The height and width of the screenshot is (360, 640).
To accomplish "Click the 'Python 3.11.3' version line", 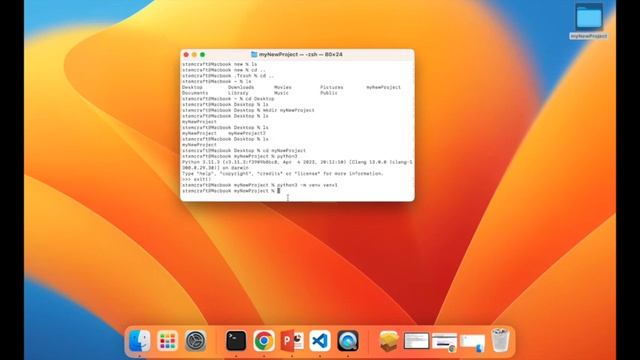I will [297, 162].
